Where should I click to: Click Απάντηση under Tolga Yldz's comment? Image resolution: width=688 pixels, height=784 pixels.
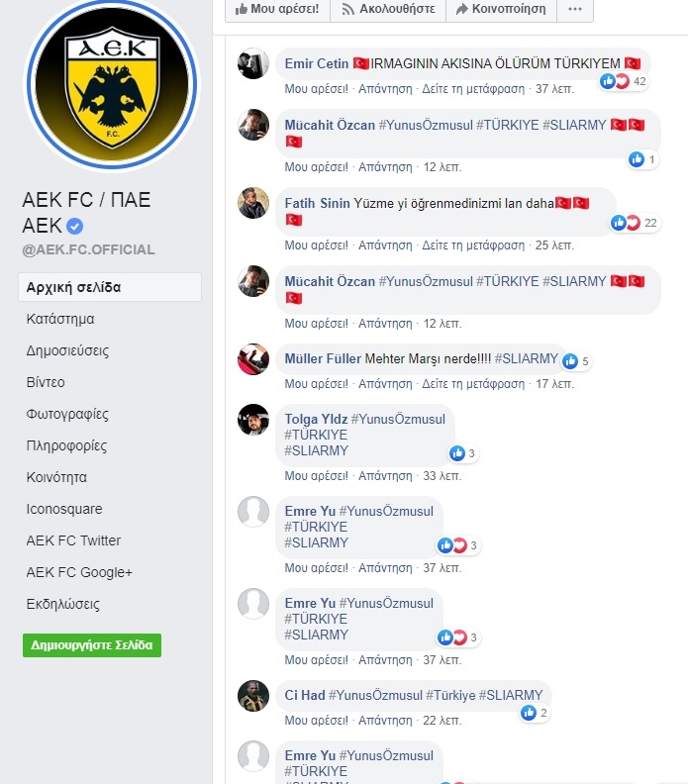385,476
